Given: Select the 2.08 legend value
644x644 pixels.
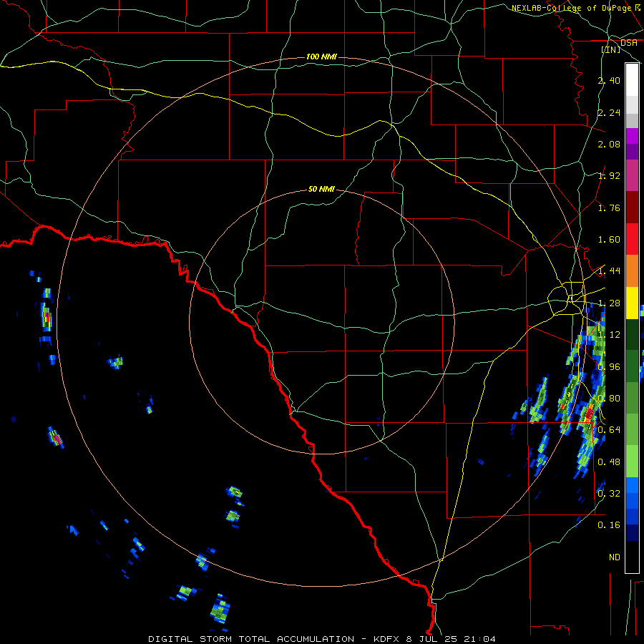Looking at the screenshot, I should (609, 144).
